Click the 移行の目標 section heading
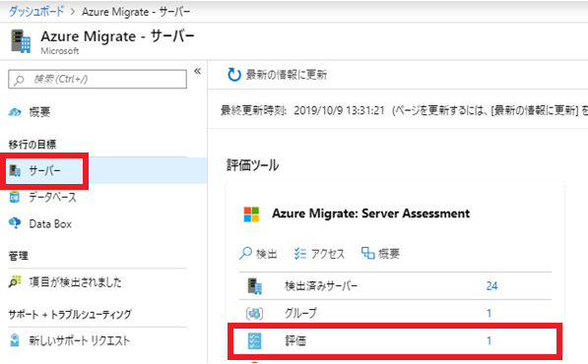Viewport: 588px width, 364px height. tap(33, 145)
